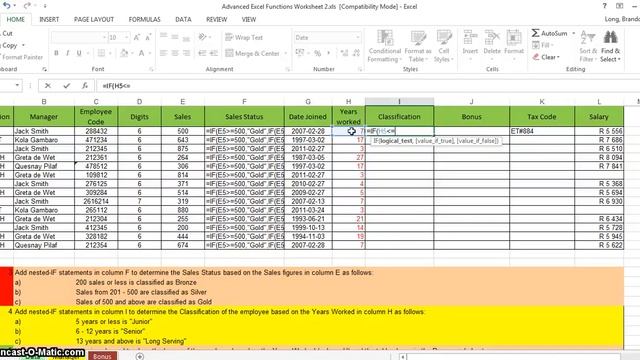Open PAGE LAYOUT ribbon tab

pyautogui.click(x=93, y=19)
